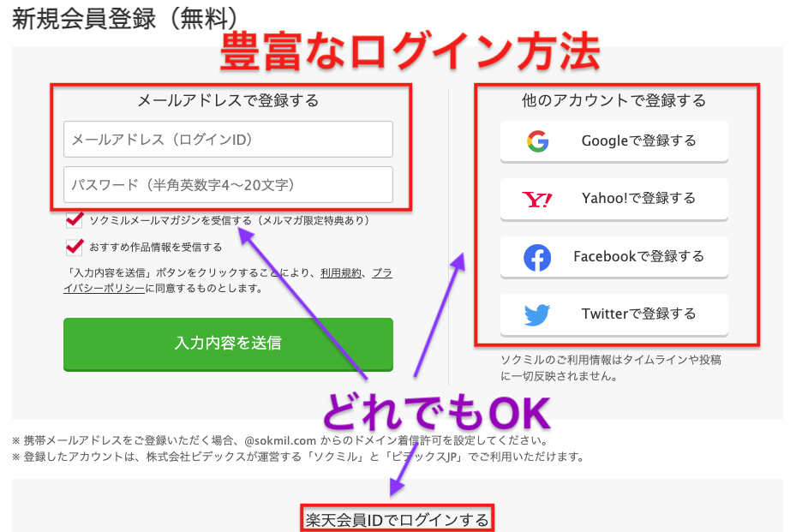Uncheck ソクミルメールマガジン subscription checkbox
The height and width of the screenshot is (532, 790).
click(x=75, y=219)
